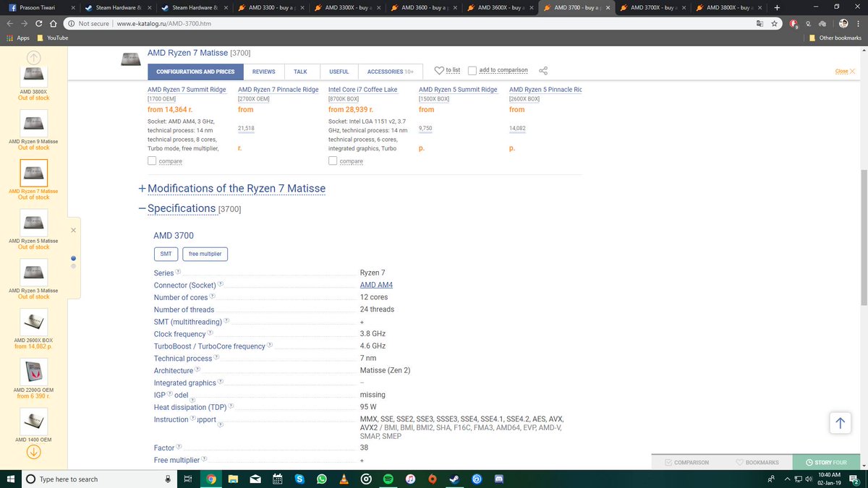Click the share icon beside add to comparison

(543, 71)
